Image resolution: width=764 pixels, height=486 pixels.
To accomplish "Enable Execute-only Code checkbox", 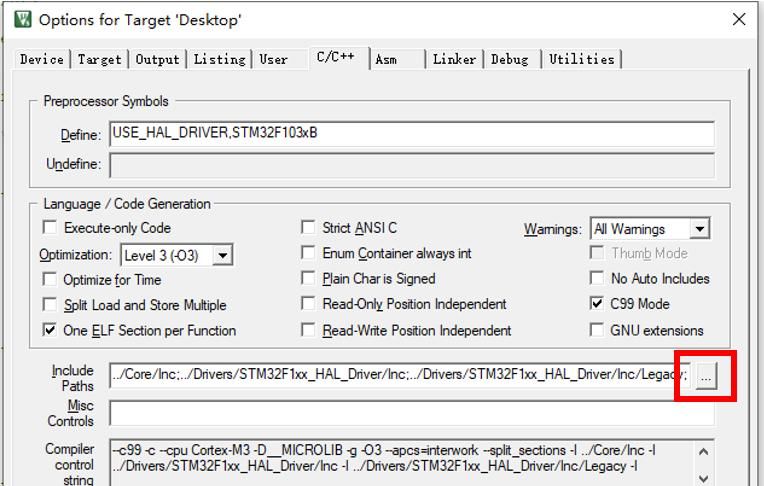I will coord(50,228).
